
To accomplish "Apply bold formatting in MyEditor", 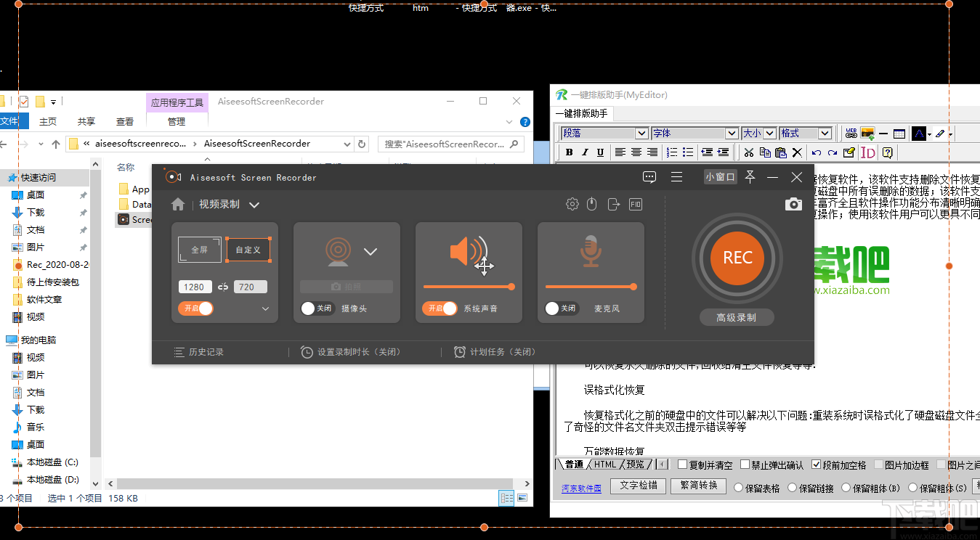I will tap(569, 152).
